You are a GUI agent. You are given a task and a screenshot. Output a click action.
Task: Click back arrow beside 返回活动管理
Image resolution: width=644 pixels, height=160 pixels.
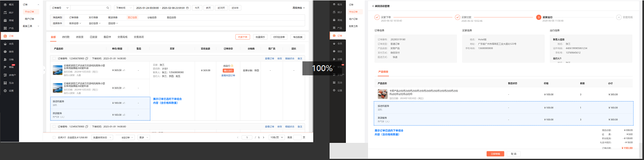[373, 6]
